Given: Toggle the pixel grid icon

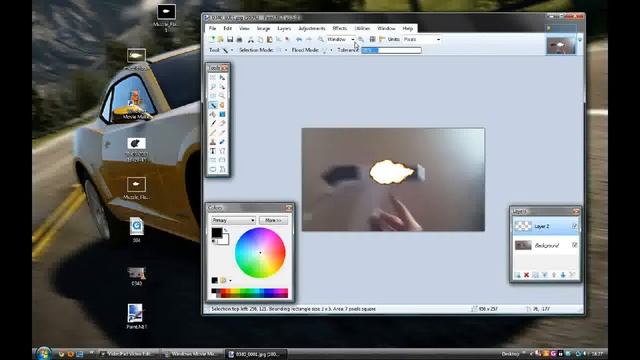Looking at the screenshot, I should click(x=372, y=40).
